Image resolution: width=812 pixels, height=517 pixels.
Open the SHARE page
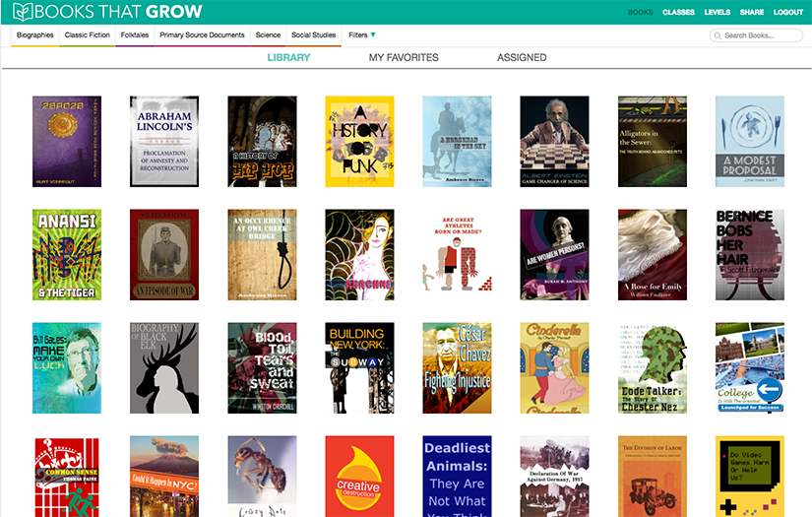click(x=752, y=12)
